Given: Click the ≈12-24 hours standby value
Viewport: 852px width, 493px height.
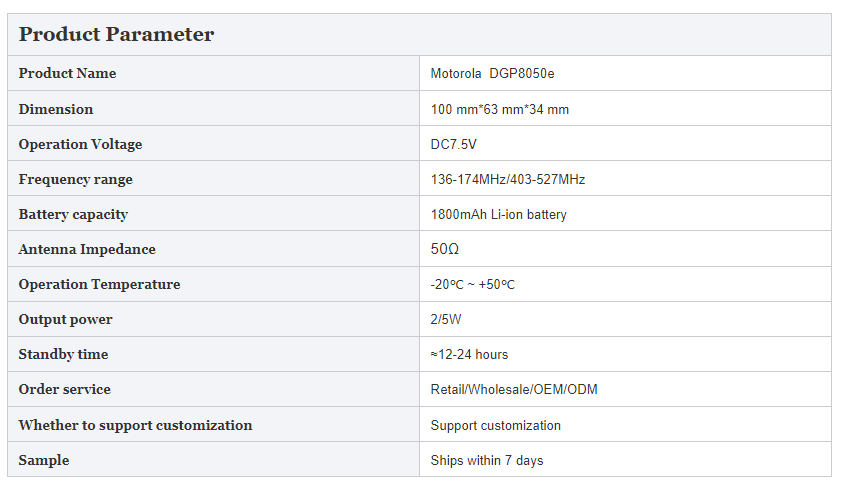Looking at the screenshot, I should tap(469, 354).
